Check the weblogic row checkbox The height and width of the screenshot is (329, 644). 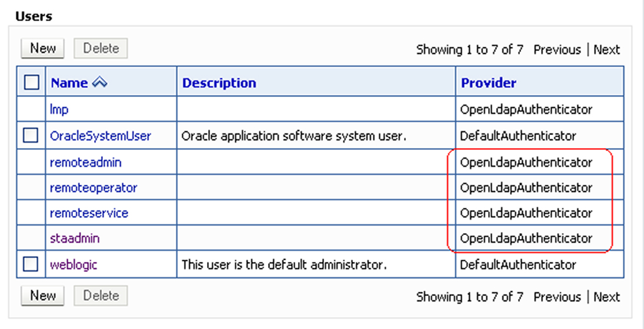tap(31, 264)
